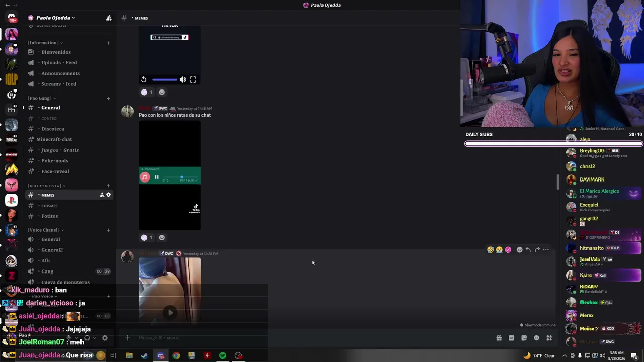Open the Juegos · Gratis channel

click(x=69, y=150)
